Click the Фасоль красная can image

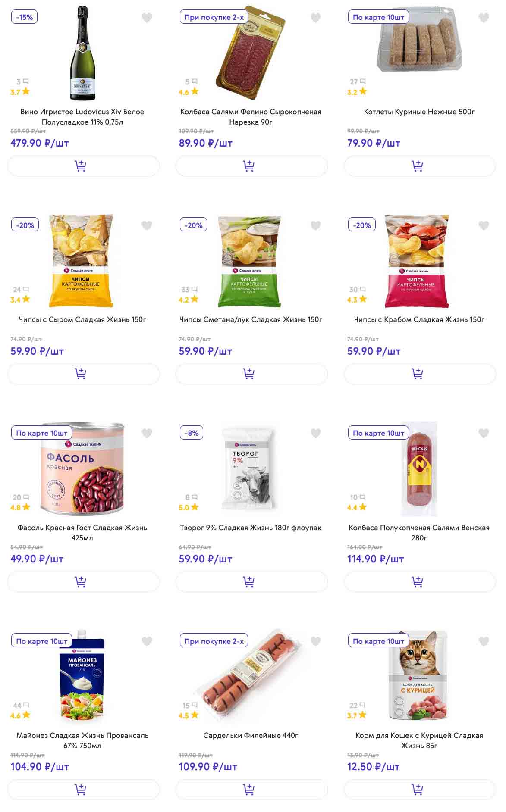(x=82, y=469)
